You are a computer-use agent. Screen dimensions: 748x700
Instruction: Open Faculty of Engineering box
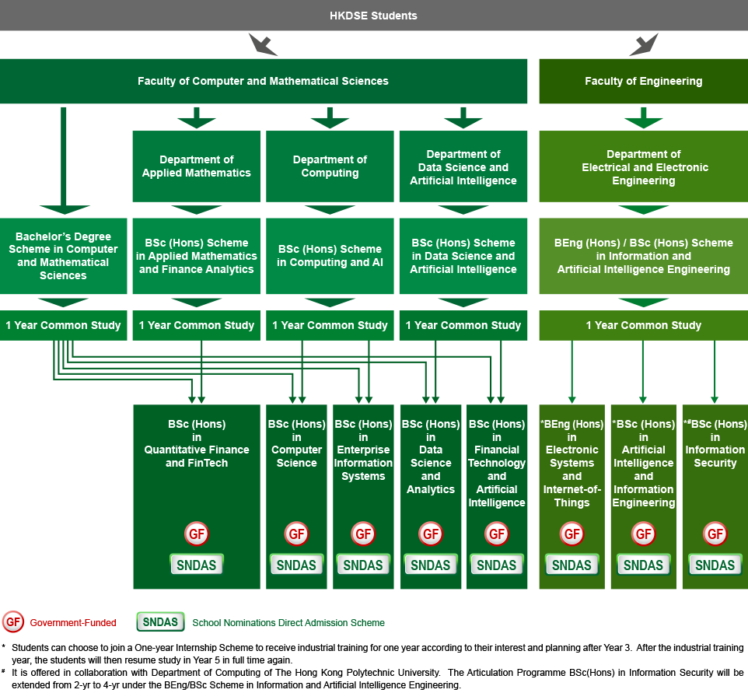point(644,81)
